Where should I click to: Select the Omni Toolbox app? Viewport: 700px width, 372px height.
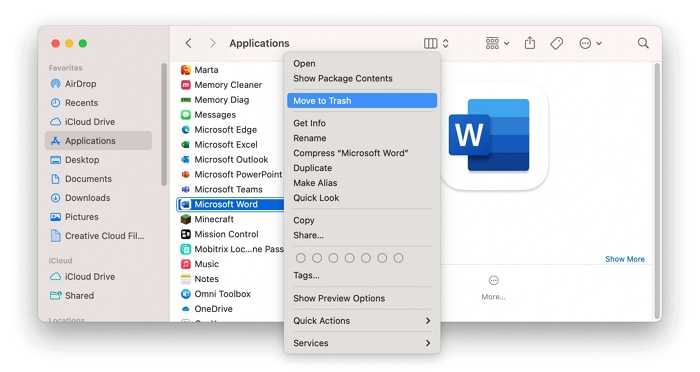click(216, 294)
